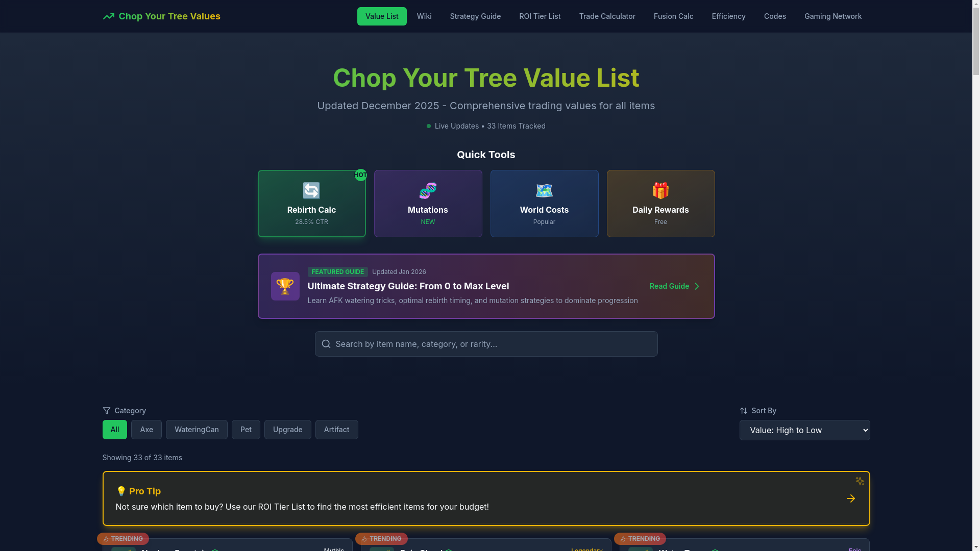Viewport: 980px width, 551px height.
Task: Click the light bulb Pro Tip icon
Action: pos(121,491)
